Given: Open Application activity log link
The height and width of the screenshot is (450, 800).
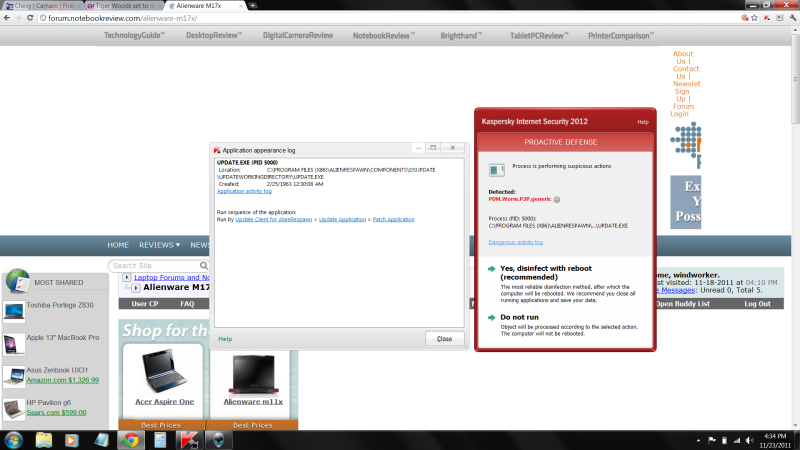Looking at the screenshot, I should pos(244,191).
